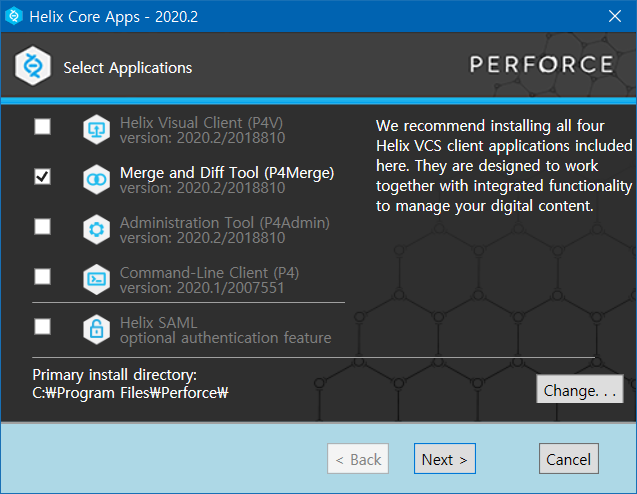Click the Helix Visual Client (P4V) icon
The width and height of the screenshot is (637, 494).
tap(96, 130)
